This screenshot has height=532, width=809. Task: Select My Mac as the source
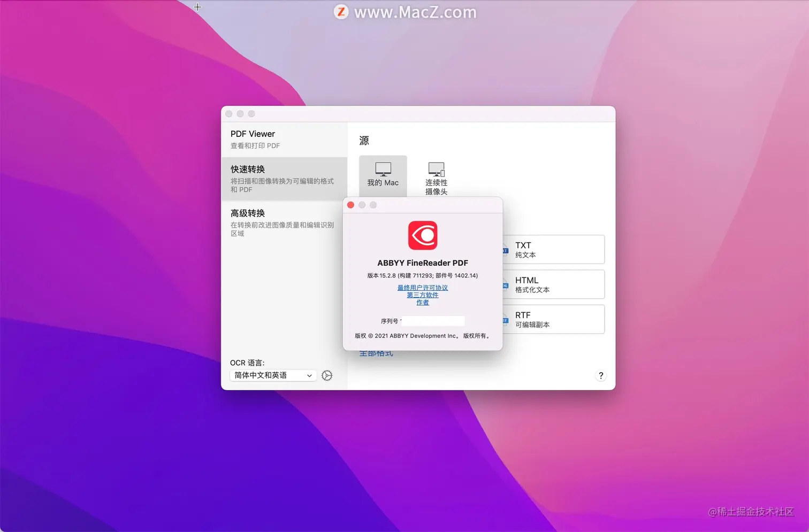point(383,175)
